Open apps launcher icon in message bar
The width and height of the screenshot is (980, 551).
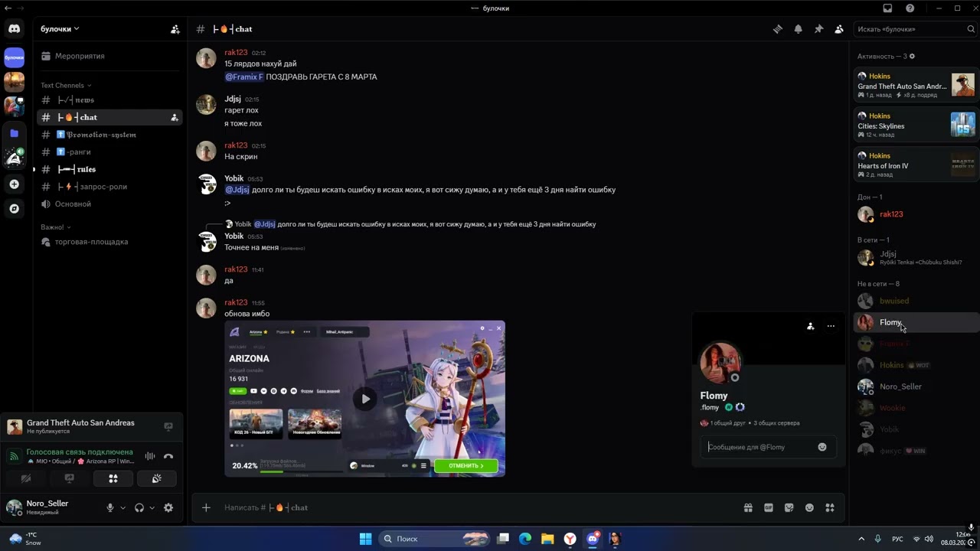tap(830, 507)
